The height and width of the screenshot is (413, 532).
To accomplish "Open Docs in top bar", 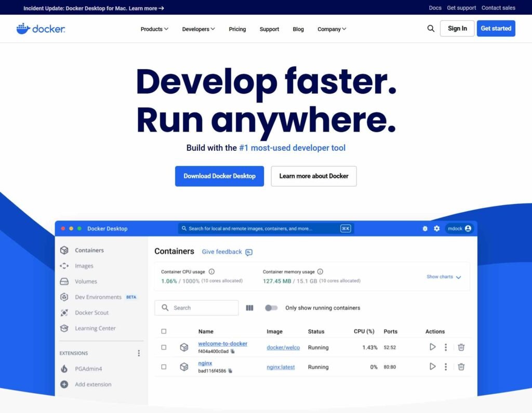I will (x=435, y=8).
